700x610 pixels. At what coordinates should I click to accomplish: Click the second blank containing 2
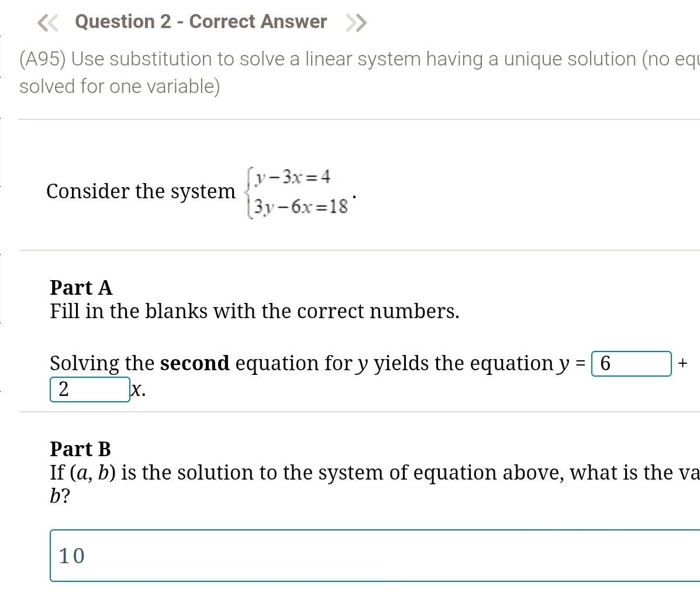click(89, 390)
